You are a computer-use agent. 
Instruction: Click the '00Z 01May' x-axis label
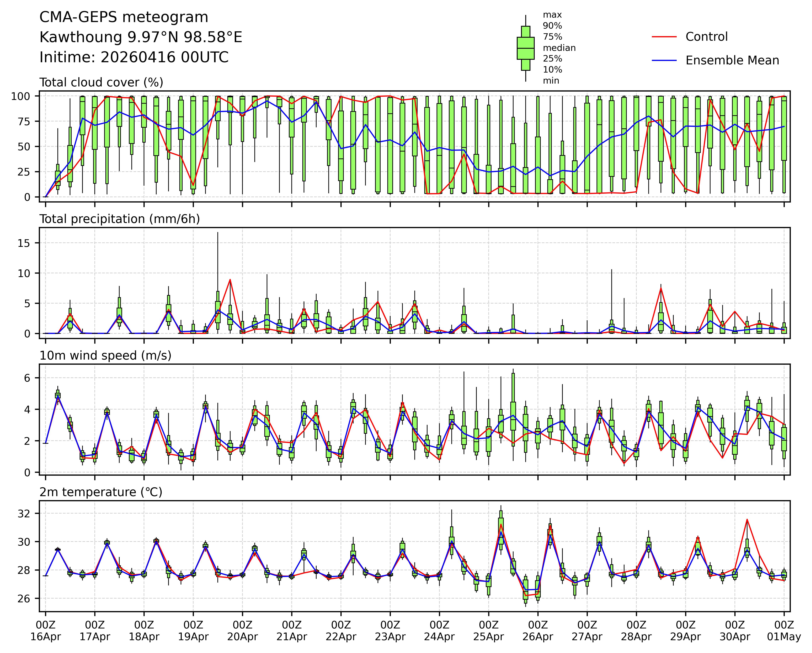784,631
